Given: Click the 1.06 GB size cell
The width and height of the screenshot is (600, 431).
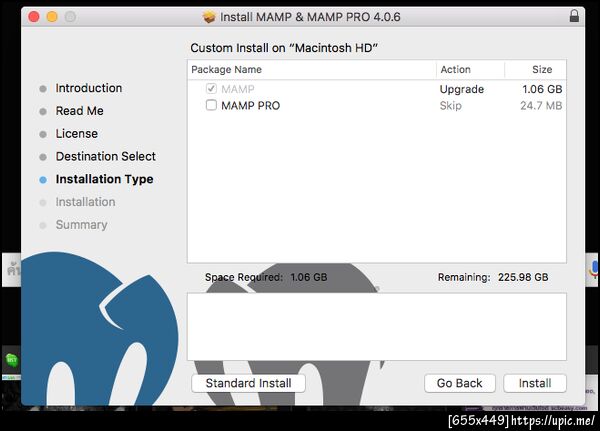Looking at the screenshot, I should pyautogui.click(x=542, y=89).
